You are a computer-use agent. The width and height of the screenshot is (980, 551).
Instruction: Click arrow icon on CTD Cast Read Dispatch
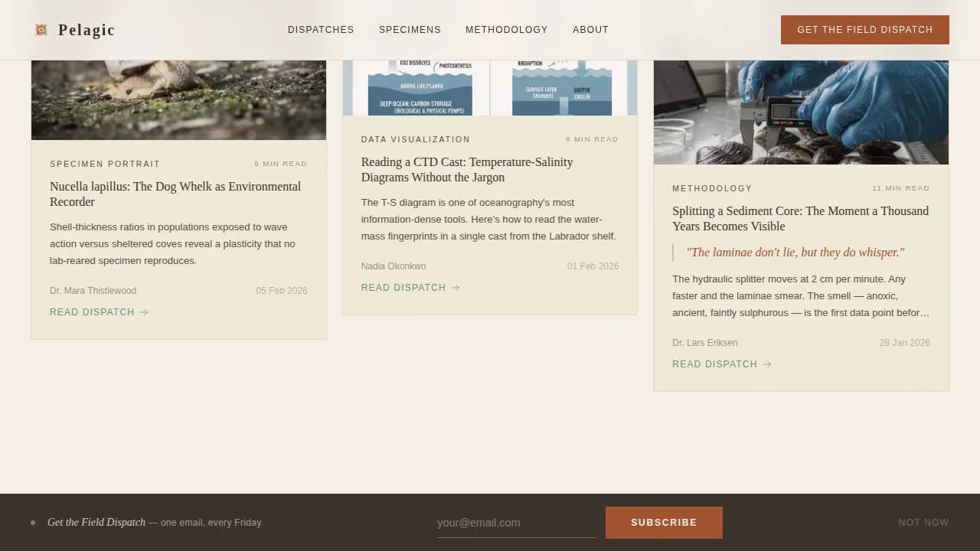[456, 288]
